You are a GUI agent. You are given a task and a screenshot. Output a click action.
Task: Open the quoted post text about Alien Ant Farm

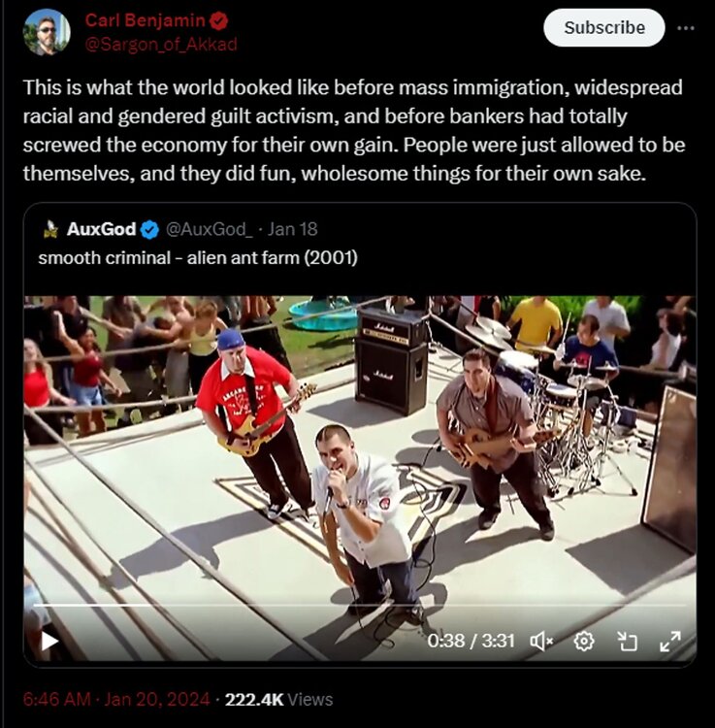coord(198,258)
